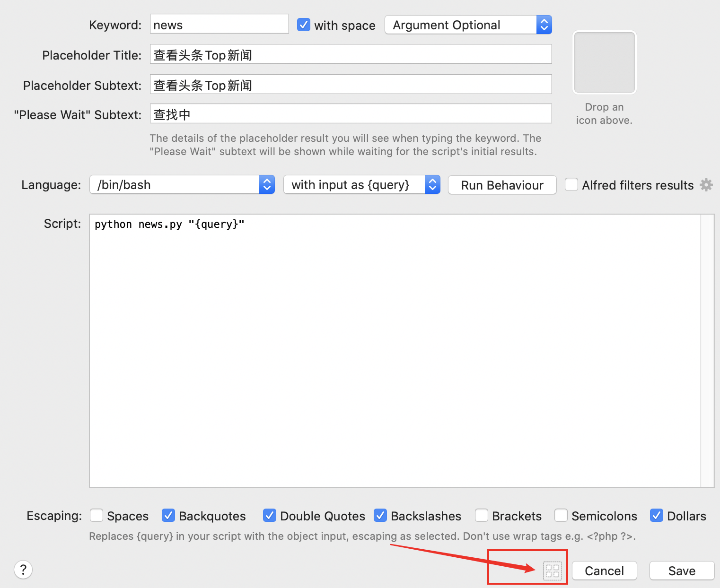The image size is (720, 588).
Task: Disable Backquotes escaping
Action: pyautogui.click(x=168, y=515)
